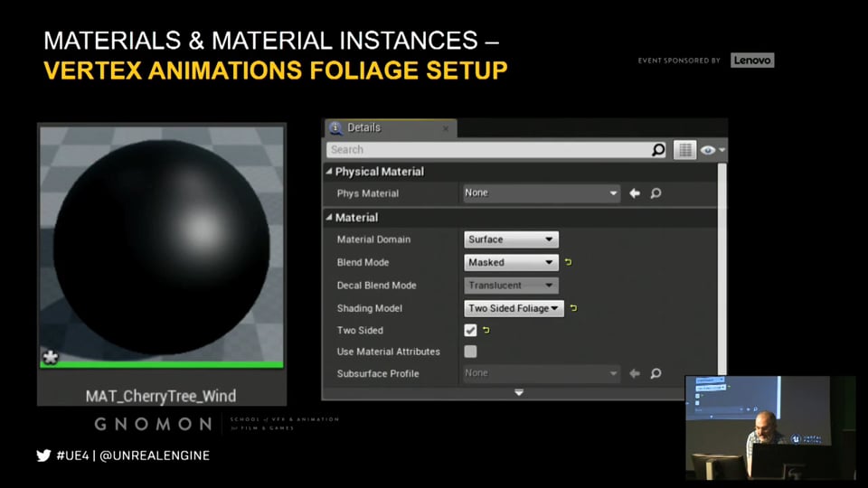
Task: Close the Details tab
Action: click(446, 128)
